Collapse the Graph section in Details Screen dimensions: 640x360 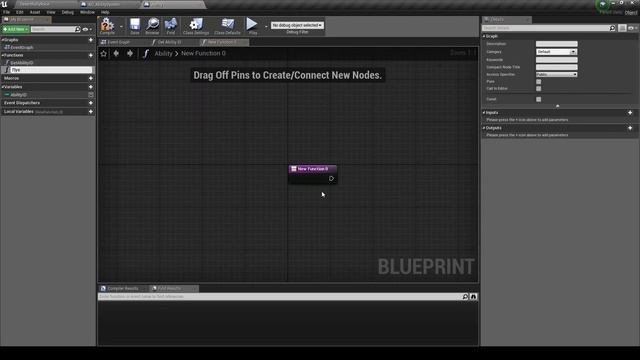click(484, 36)
